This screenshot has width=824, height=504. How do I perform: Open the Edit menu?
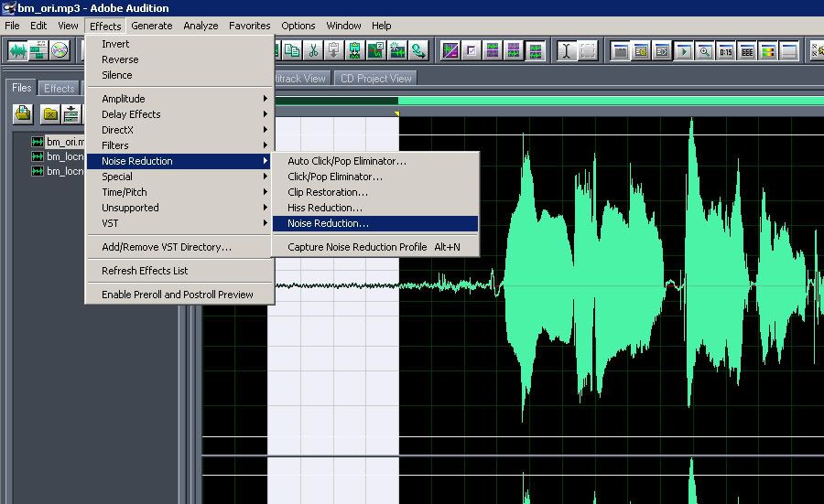[38, 26]
